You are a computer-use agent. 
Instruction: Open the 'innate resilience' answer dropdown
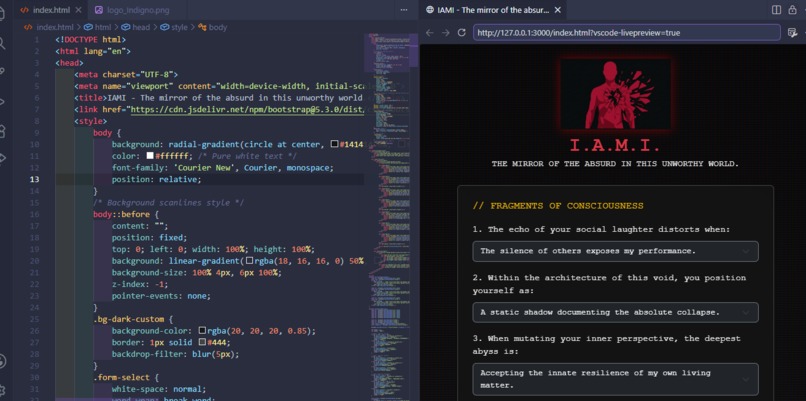point(615,379)
